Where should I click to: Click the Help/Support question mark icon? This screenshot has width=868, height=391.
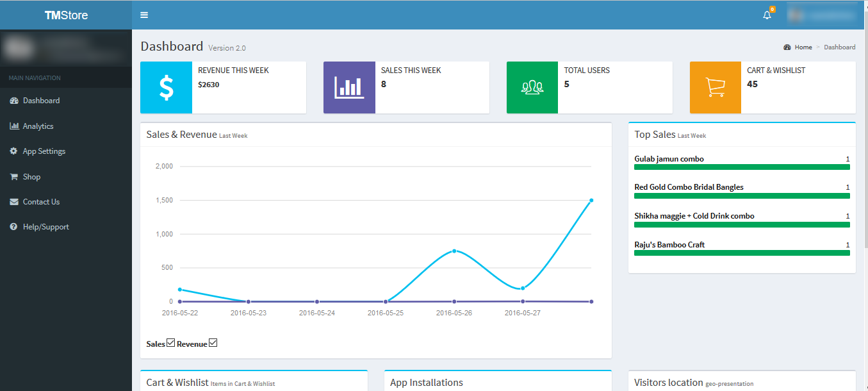tap(13, 227)
